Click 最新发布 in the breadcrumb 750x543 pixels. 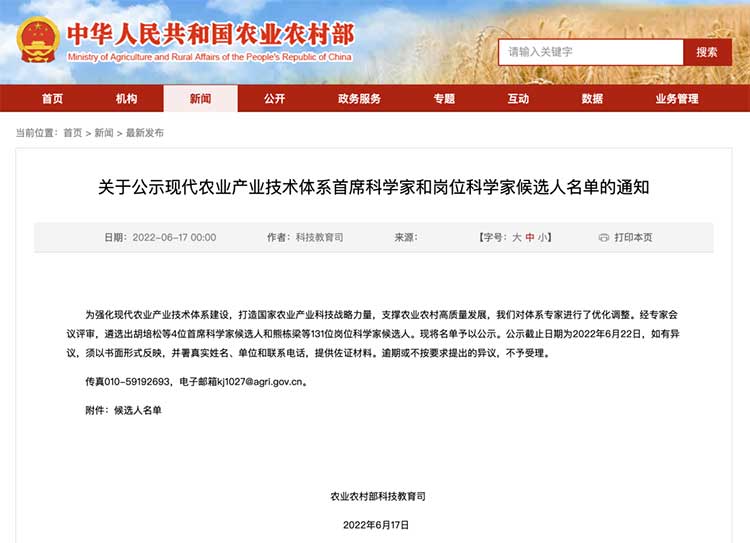click(145, 133)
